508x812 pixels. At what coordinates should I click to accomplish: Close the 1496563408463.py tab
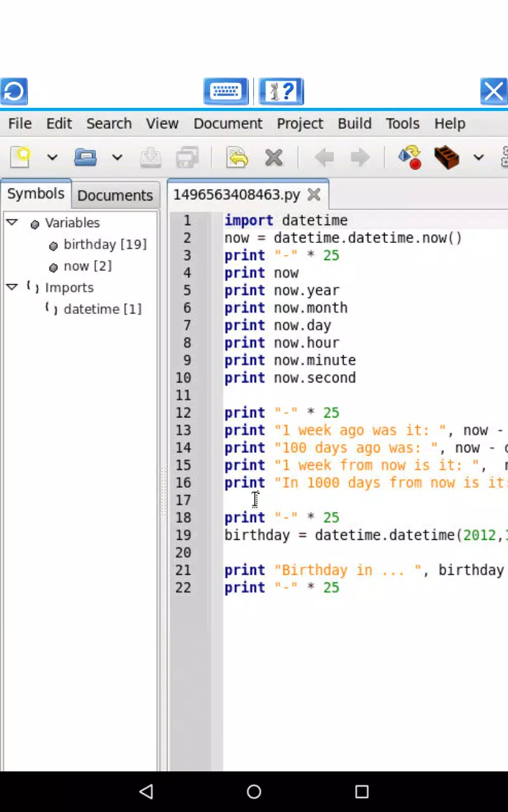[x=314, y=195]
